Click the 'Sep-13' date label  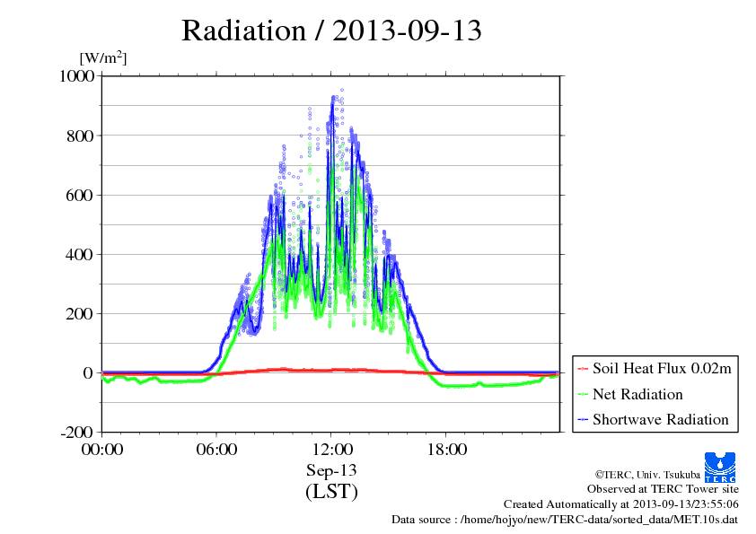pyautogui.click(x=331, y=470)
